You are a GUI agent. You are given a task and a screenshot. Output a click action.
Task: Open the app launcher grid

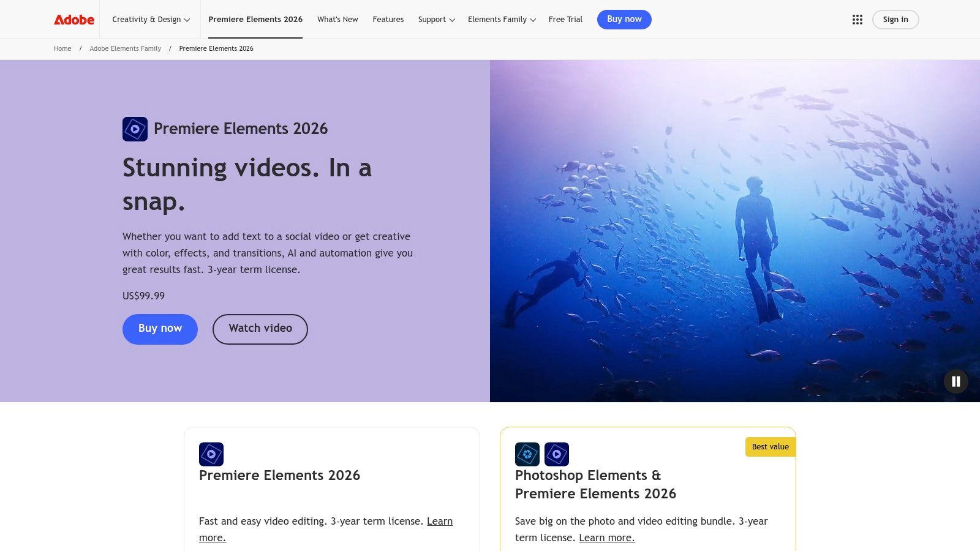[x=856, y=19]
